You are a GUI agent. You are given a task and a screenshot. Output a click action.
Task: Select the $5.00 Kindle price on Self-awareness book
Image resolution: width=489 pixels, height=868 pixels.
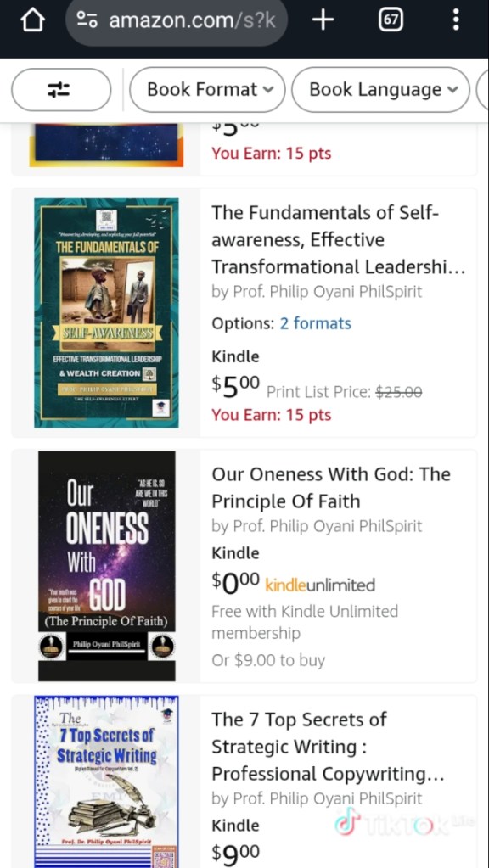pos(235,384)
